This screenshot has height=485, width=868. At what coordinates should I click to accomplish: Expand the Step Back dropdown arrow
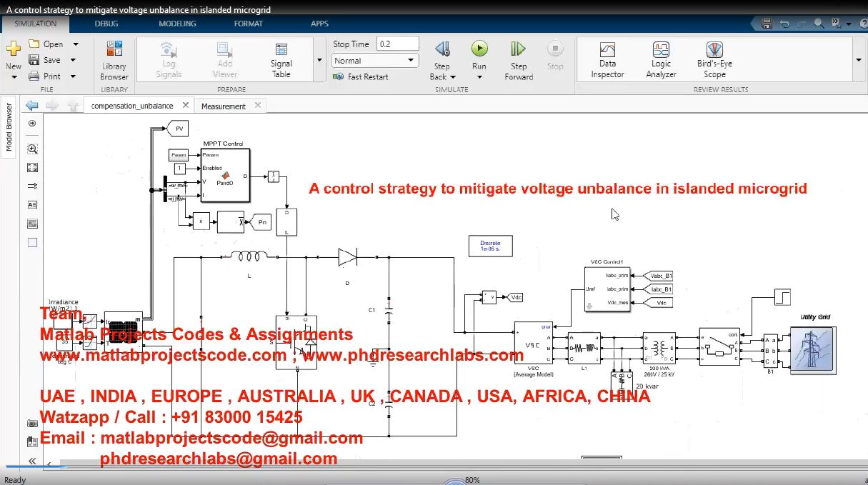coord(453,77)
